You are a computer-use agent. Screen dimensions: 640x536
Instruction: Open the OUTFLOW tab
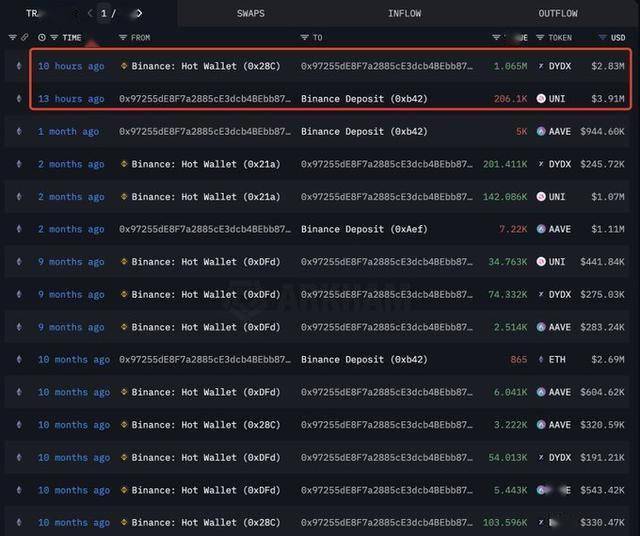click(558, 13)
